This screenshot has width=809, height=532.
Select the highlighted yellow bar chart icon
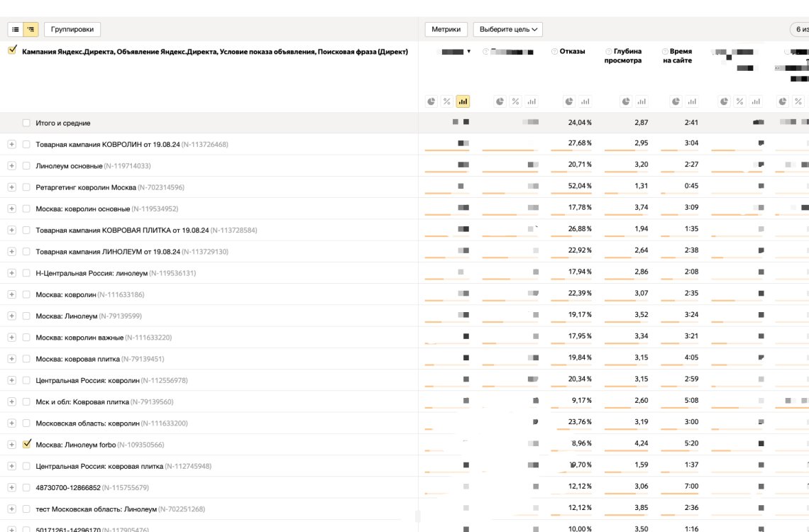(x=463, y=101)
